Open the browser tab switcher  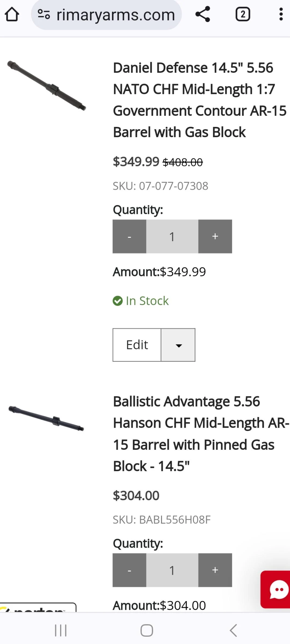pyautogui.click(x=242, y=15)
